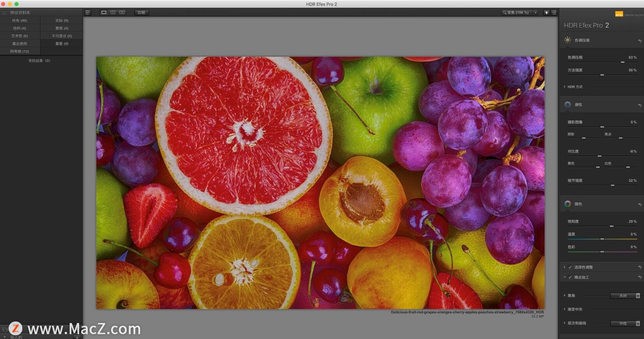
Task: Open the 层次和曲线 中性 dropdown
Action: pos(625,323)
